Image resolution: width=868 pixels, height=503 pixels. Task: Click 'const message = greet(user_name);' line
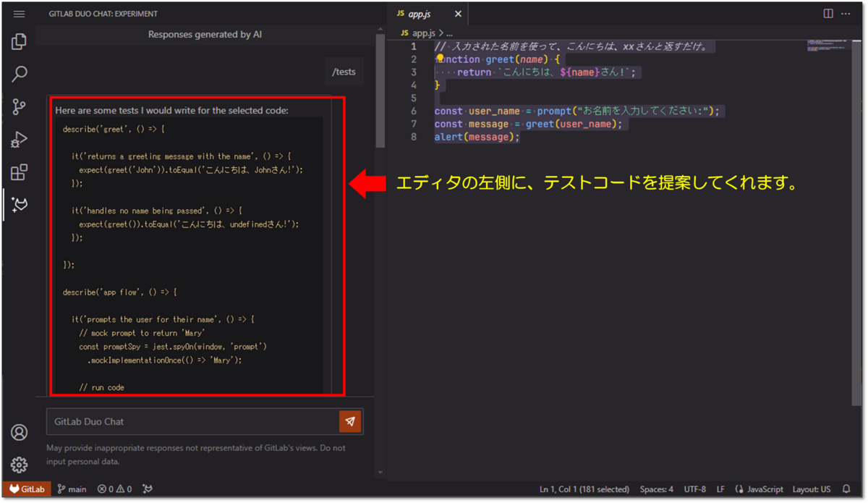pos(528,124)
